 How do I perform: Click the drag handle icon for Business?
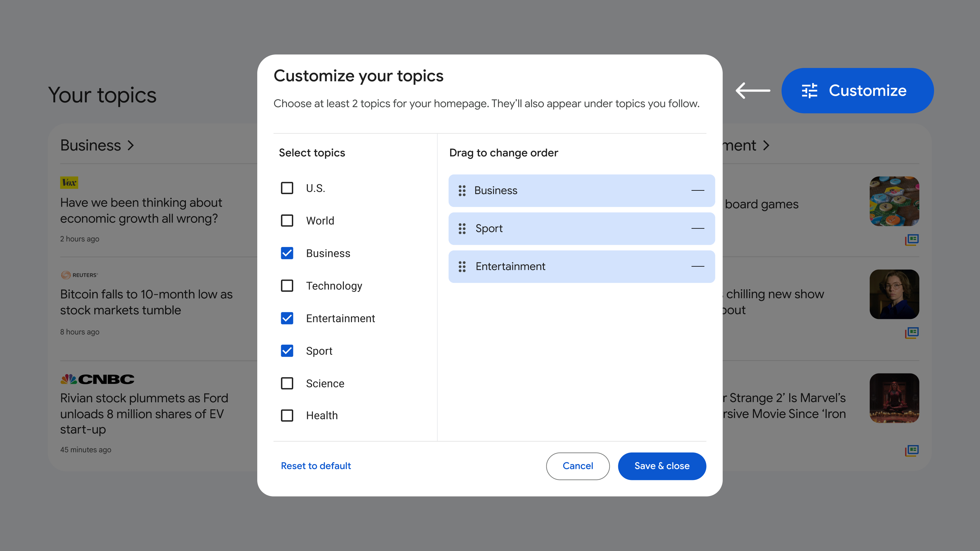click(462, 190)
